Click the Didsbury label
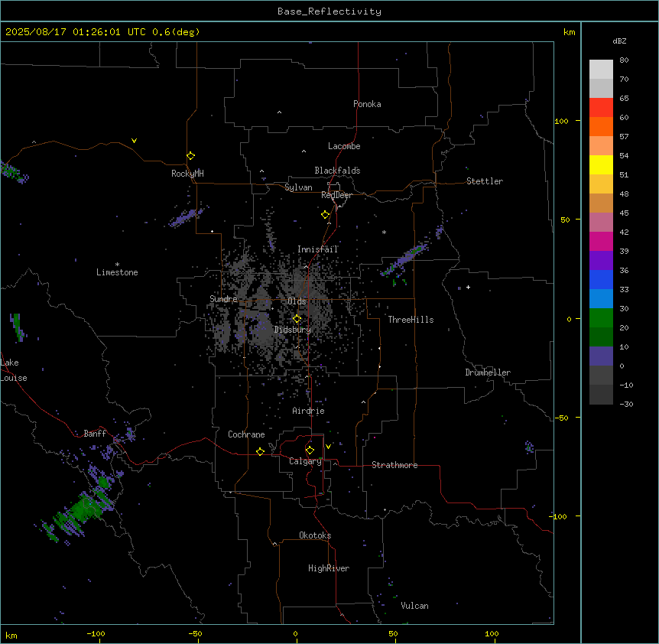The width and height of the screenshot is (659, 644). tap(293, 330)
